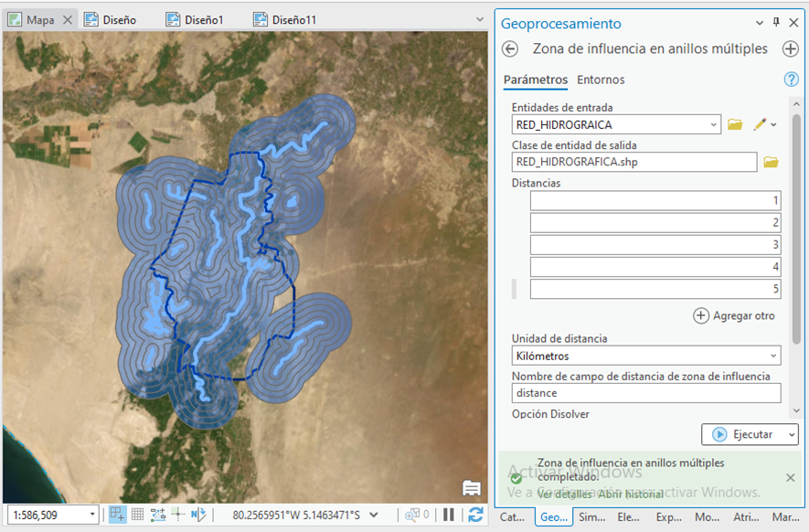Browse for input features folder icon
Image resolution: width=809 pixels, height=532 pixels.
tap(735, 124)
